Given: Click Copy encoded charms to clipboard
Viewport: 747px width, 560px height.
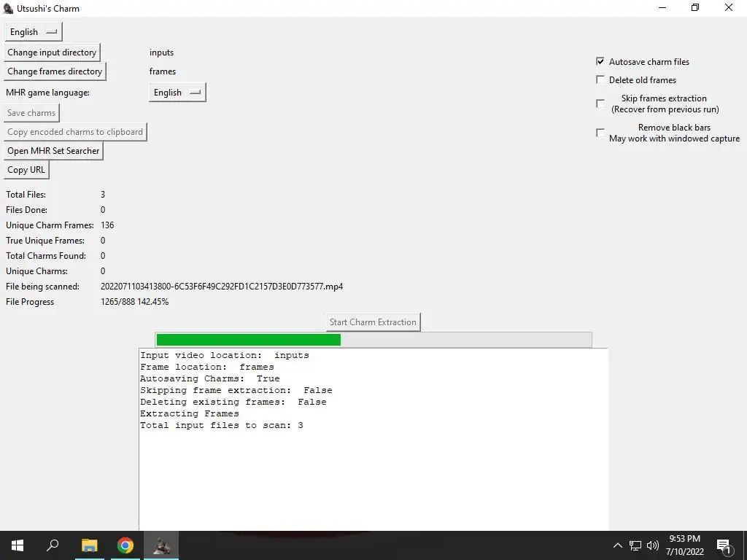Looking at the screenshot, I should click(75, 132).
